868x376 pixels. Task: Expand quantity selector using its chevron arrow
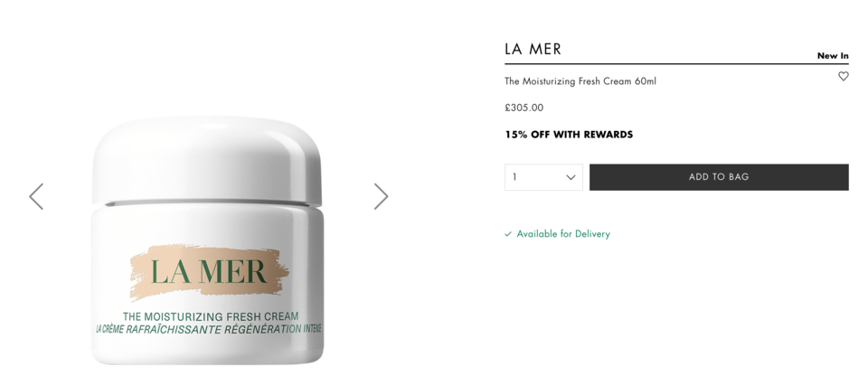571,177
